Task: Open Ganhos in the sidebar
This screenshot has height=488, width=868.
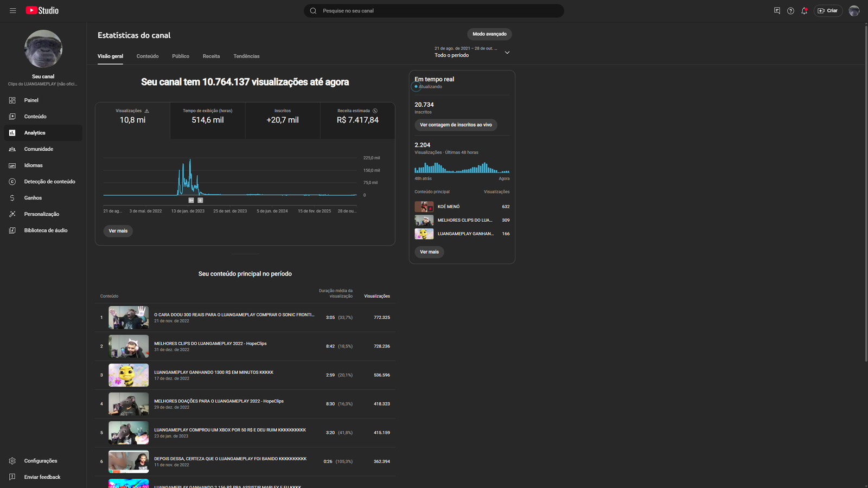Action: point(33,198)
